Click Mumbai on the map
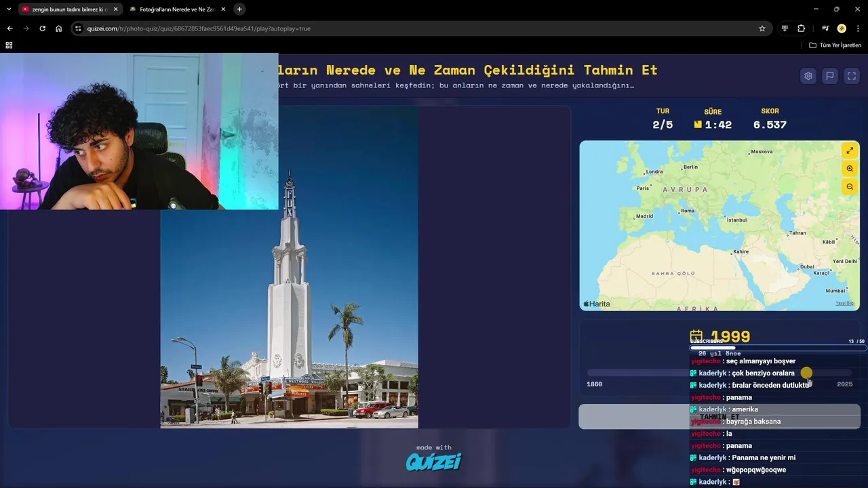868x488 pixels. [835, 290]
